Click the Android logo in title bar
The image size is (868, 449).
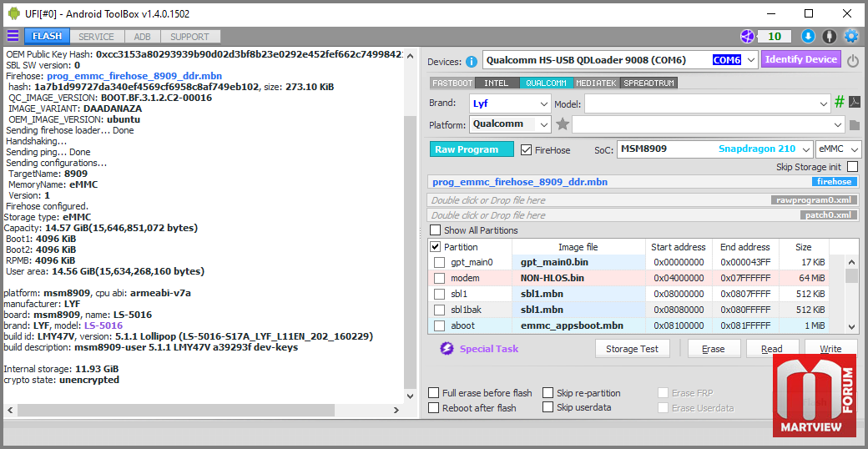[x=14, y=13]
